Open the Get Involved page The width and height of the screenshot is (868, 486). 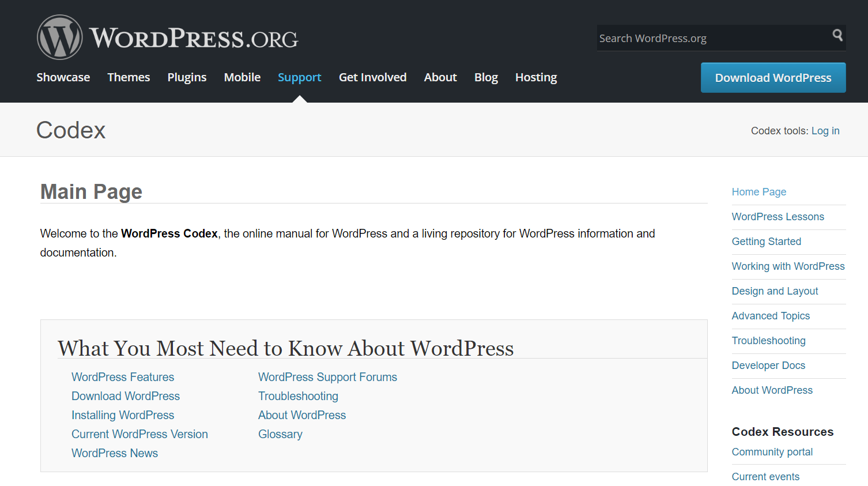tap(372, 77)
